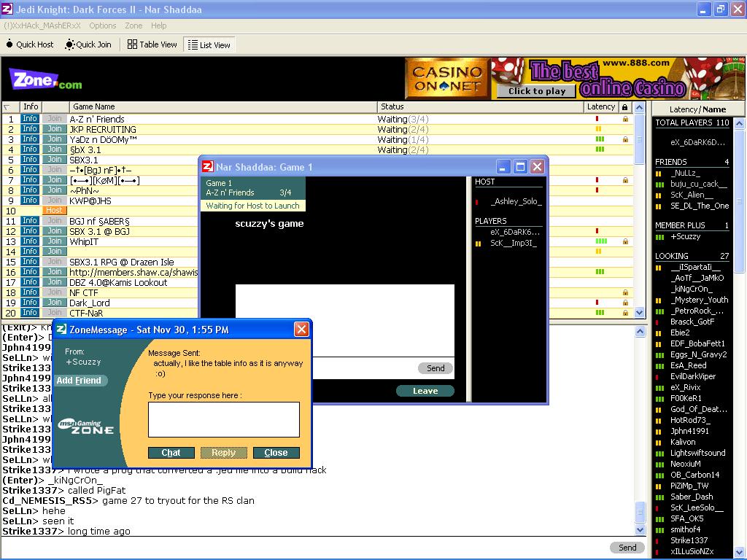Open the Options menu
Screen dimensions: 747x560
[102, 26]
